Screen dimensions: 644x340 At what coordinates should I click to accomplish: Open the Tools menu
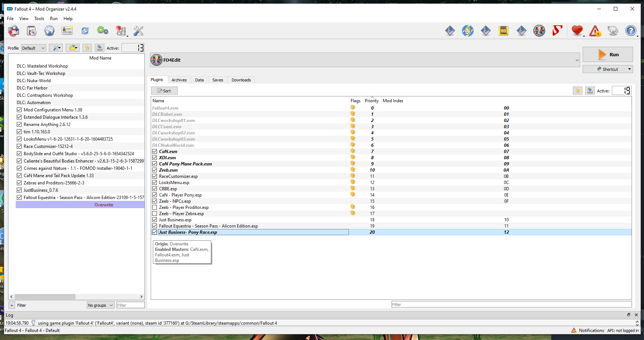(39, 19)
